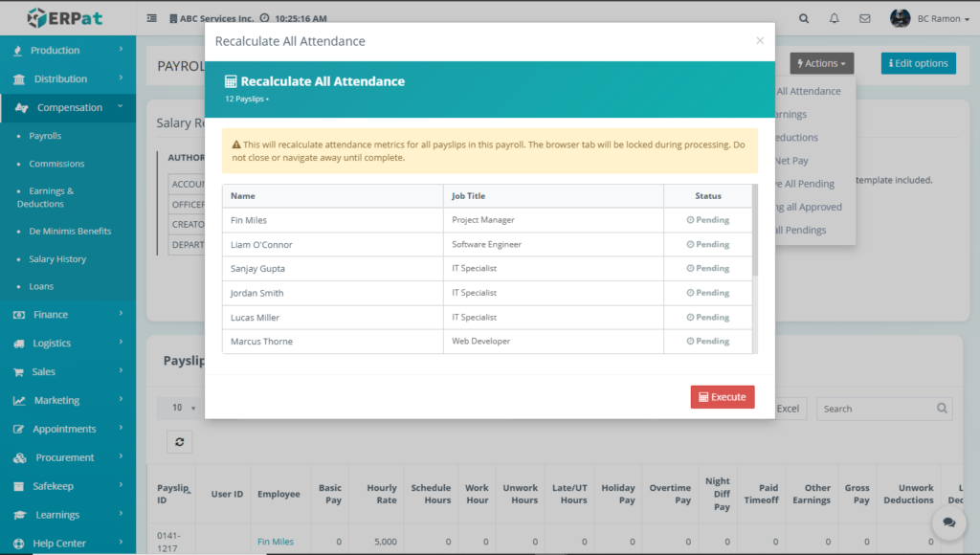Open Payrolls in the sidebar
Image resolution: width=980 pixels, height=555 pixels.
[45, 136]
